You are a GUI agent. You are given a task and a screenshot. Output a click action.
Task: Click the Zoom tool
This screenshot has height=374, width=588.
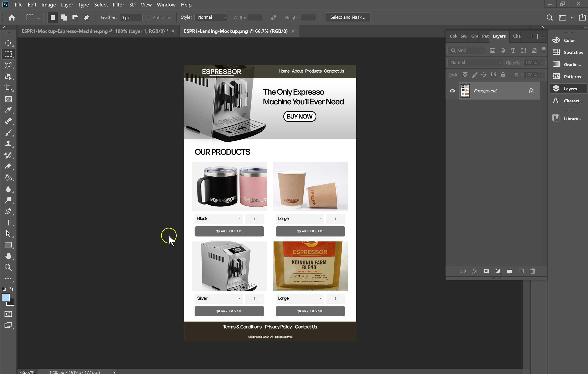tap(8, 267)
